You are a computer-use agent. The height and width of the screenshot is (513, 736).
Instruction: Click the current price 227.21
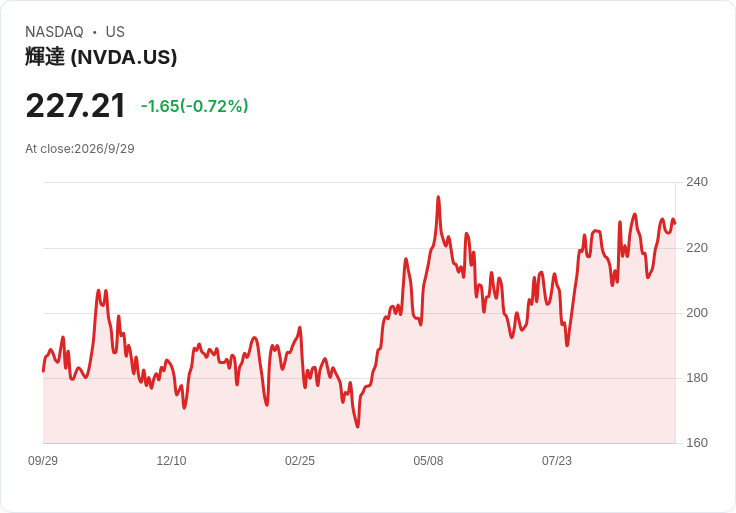76,106
